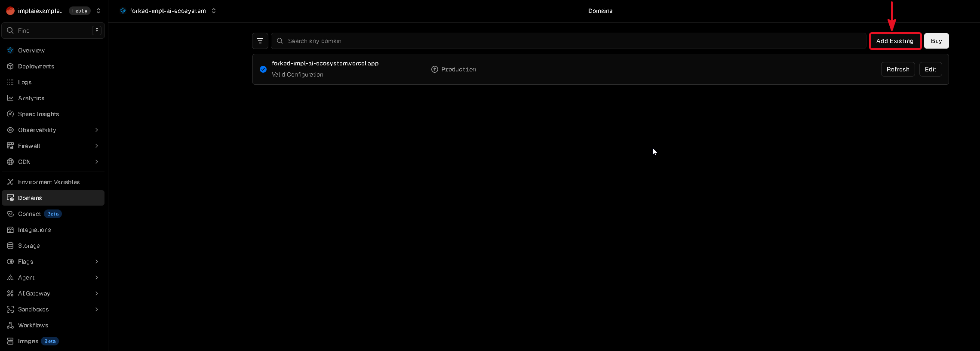The width and height of the screenshot is (980, 351).
Task: Refresh the forked-impl-ai-ecosystem.vercel.app domain
Action: pos(898,69)
